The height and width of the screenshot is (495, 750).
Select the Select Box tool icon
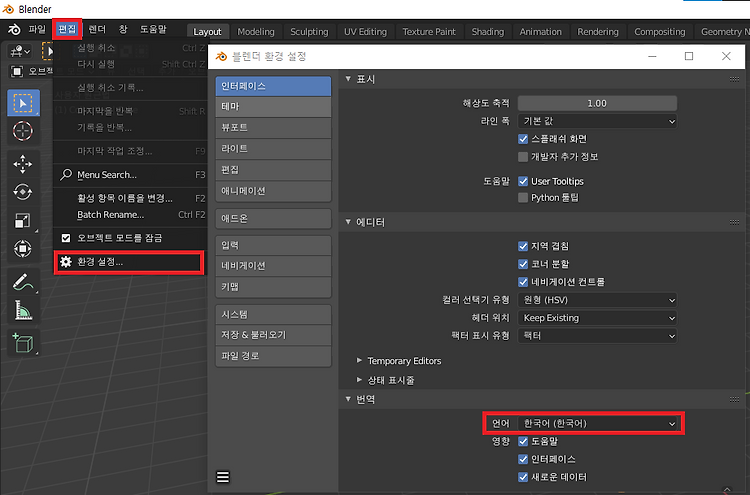[23, 103]
